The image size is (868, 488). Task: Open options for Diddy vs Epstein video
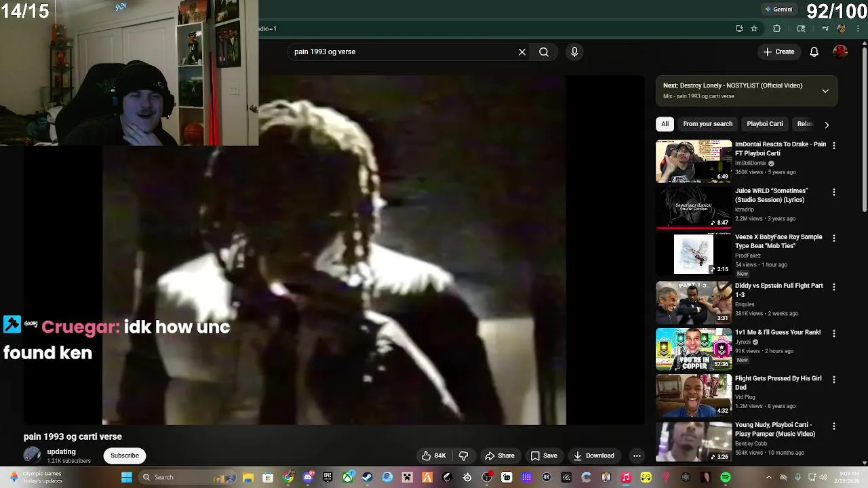pyautogui.click(x=834, y=287)
